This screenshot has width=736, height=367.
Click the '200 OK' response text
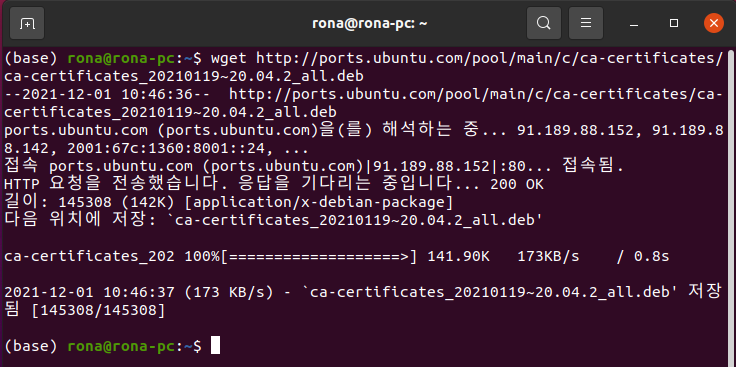click(517, 185)
